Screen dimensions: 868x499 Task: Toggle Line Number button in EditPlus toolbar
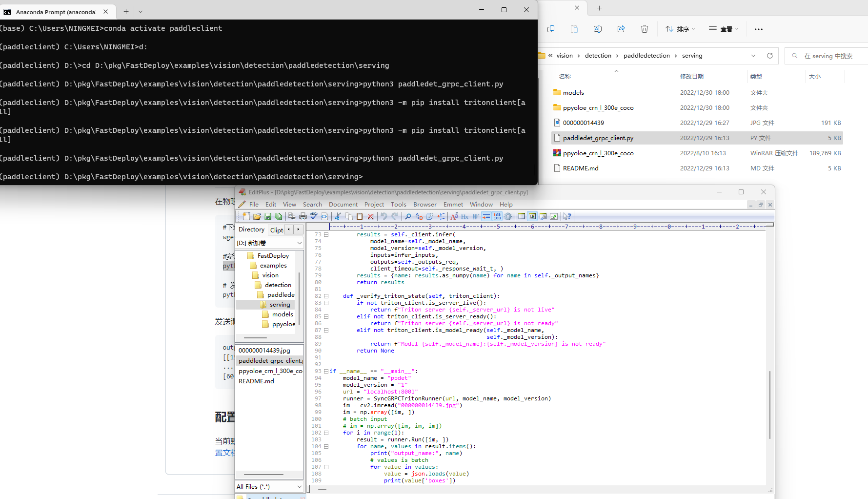(x=497, y=216)
